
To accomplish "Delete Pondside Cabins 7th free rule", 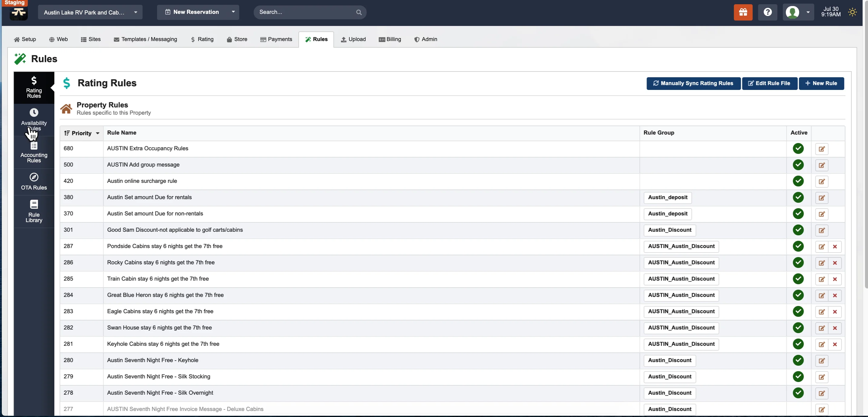I will pos(835,247).
